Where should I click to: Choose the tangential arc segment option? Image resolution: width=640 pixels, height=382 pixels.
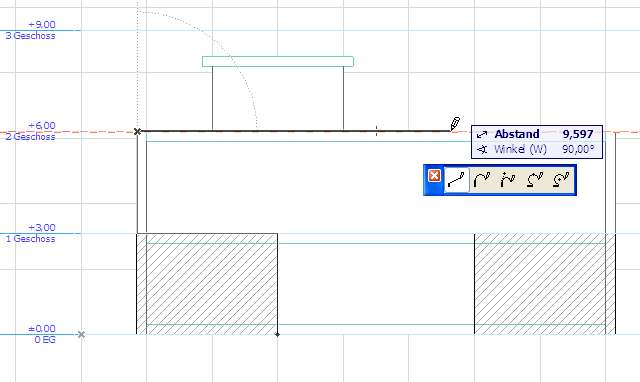pos(482,180)
